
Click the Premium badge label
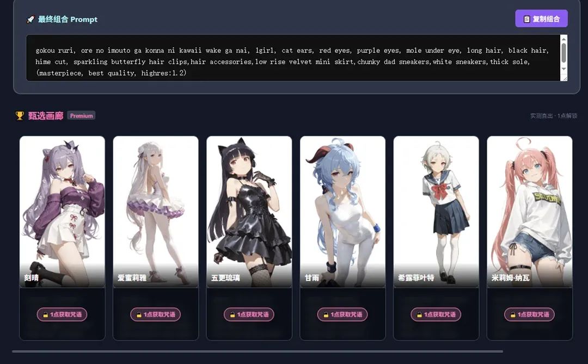tap(81, 115)
